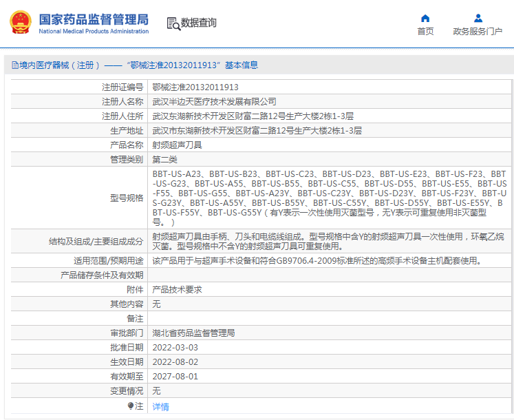Click the 生产地址 label
This screenshot has height=420, width=514.
click(127, 131)
